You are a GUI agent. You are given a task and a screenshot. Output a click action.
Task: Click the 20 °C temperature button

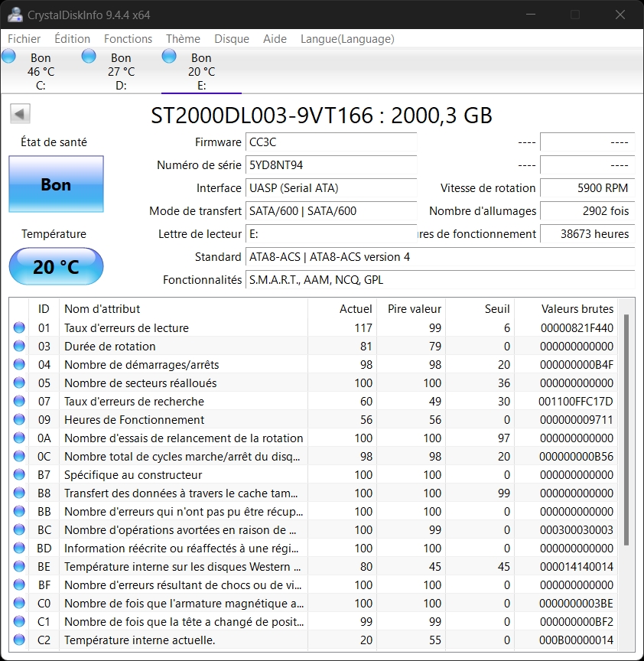[x=56, y=267]
